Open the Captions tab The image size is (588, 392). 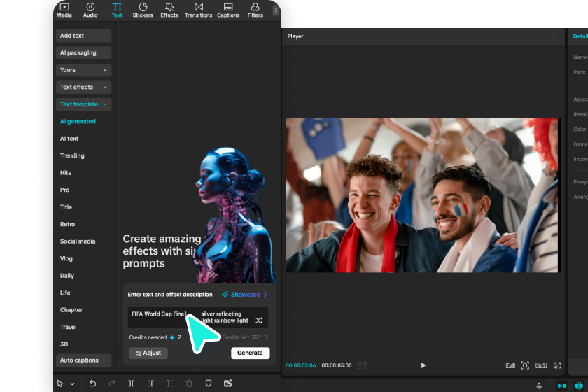228,10
